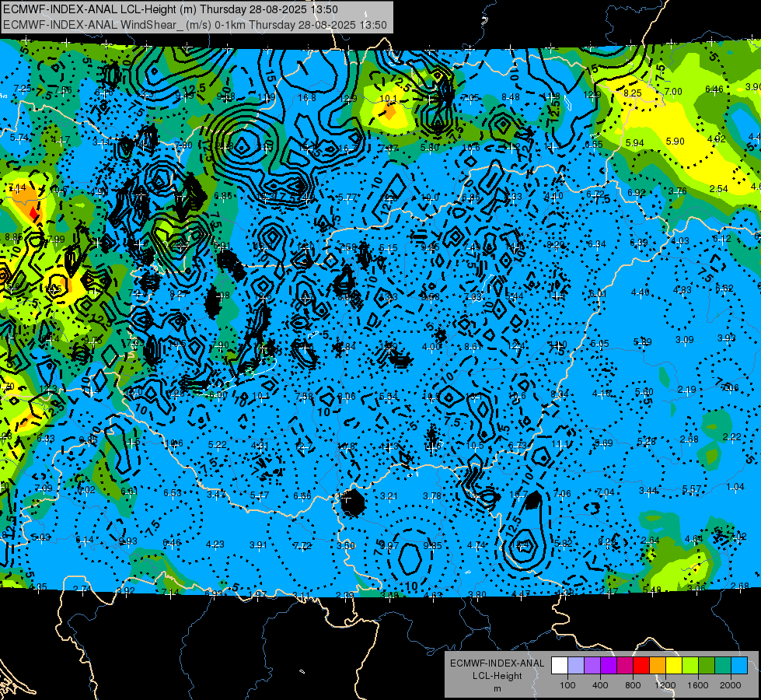
Task: Select the light lavender legend swatch
Action: (575, 665)
